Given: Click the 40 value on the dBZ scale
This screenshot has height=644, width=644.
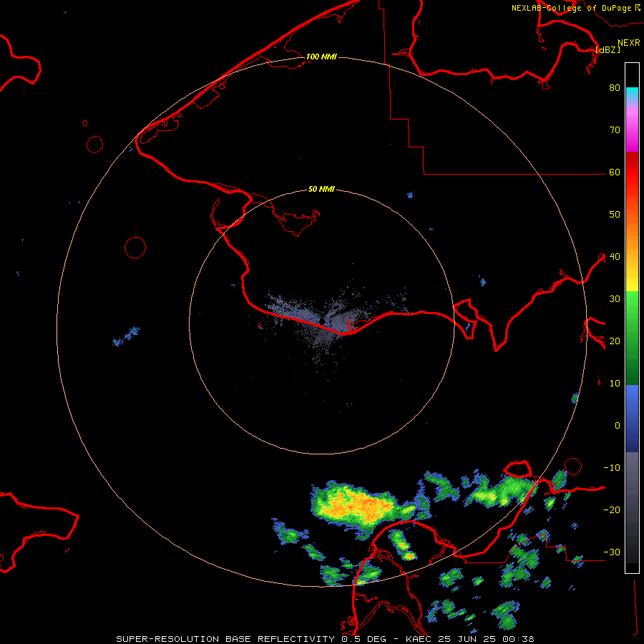Looking at the screenshot, I should (x=615, y=256).
